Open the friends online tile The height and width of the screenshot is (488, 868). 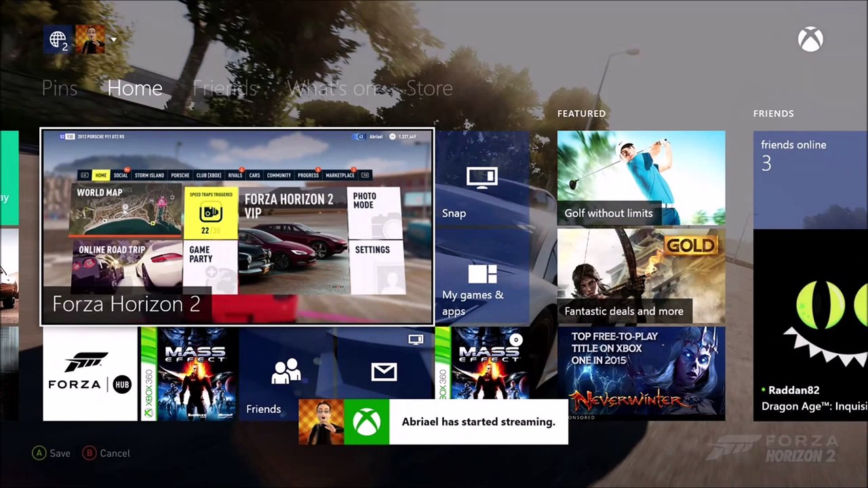tap(810, 180)
